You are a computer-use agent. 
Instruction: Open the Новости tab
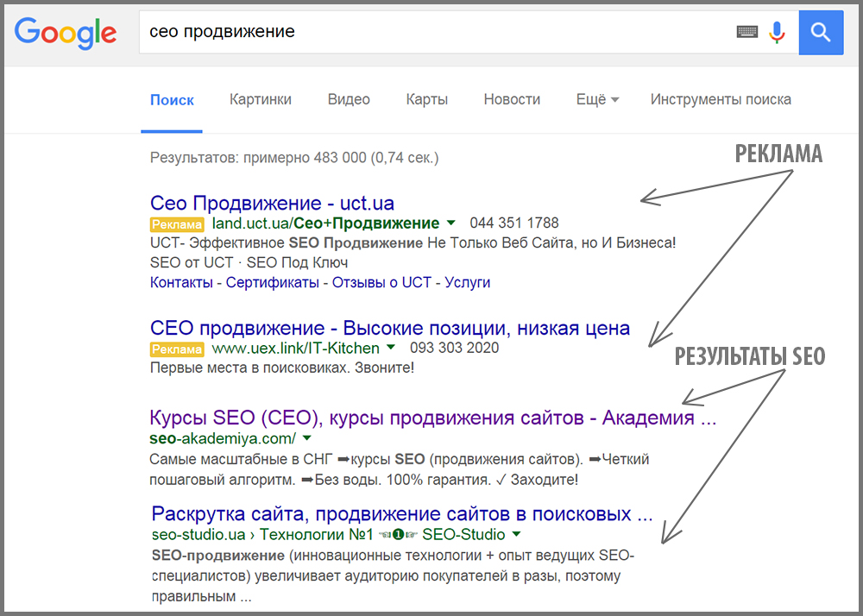pos(512,99)
